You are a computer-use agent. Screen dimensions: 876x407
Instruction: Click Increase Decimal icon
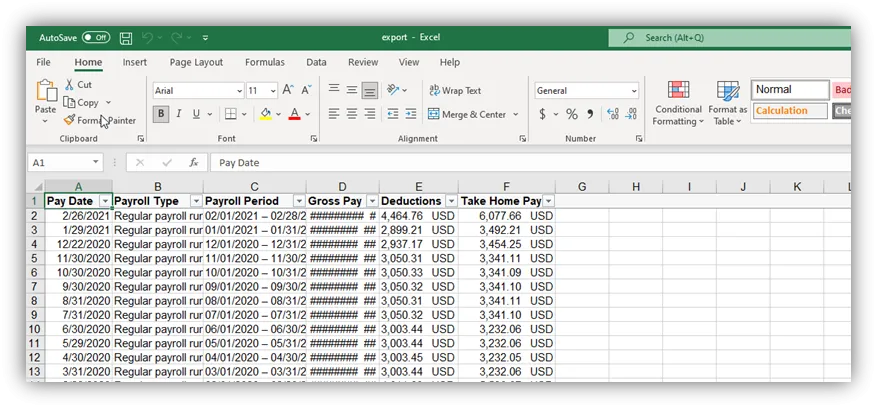[612, 114]
